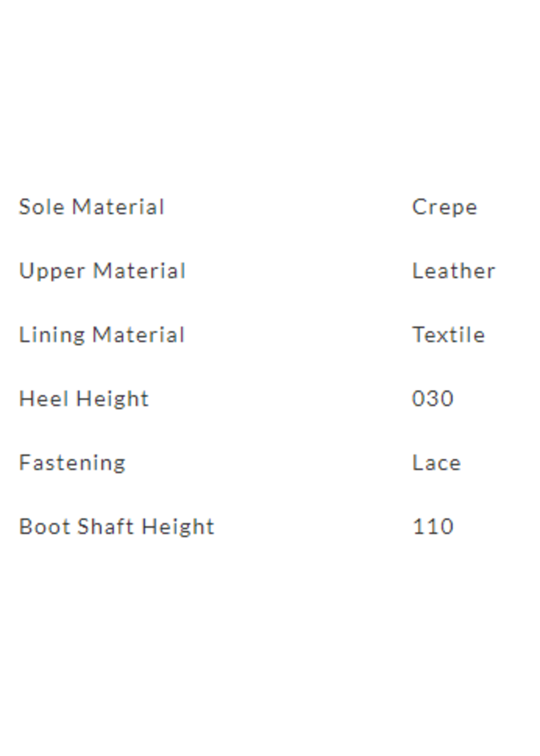Click blank gap between Boot Shaft Height and 110
This screenshot has height=756, width=540.
pos(312,526)
